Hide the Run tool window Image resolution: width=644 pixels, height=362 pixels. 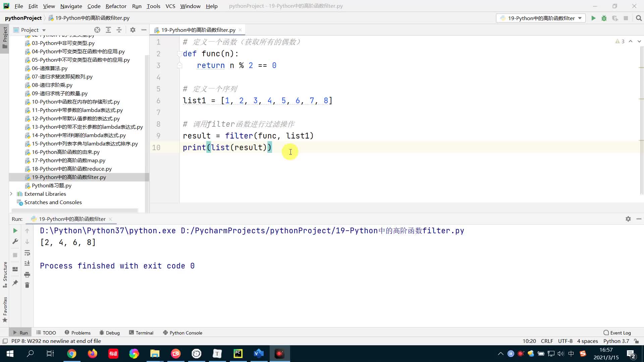(x=639, y=219)
